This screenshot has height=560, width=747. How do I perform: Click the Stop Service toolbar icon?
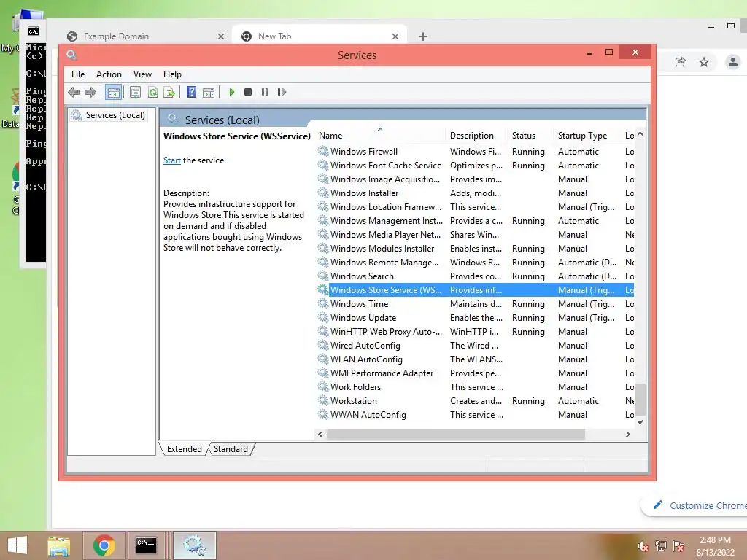pos(248,92)
